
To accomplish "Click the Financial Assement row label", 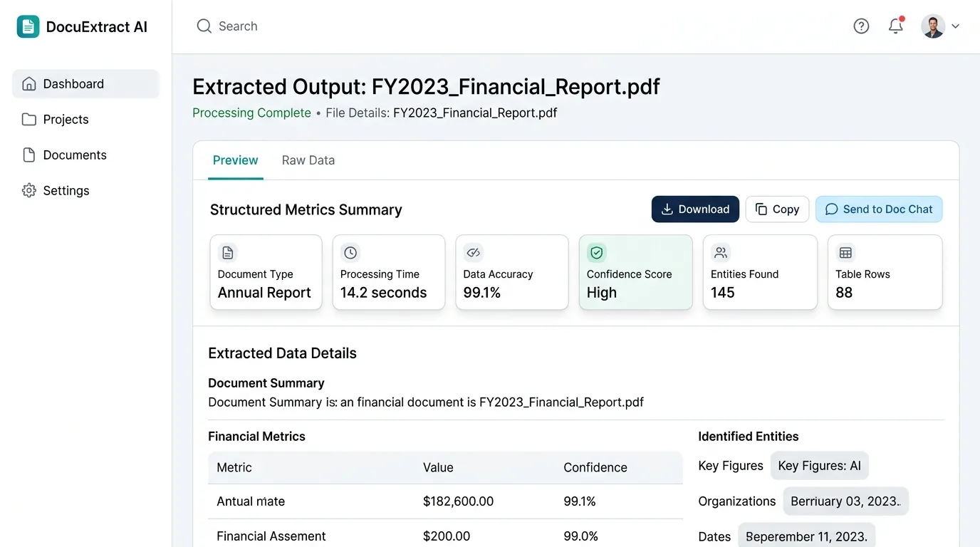I will click(271, 536).
